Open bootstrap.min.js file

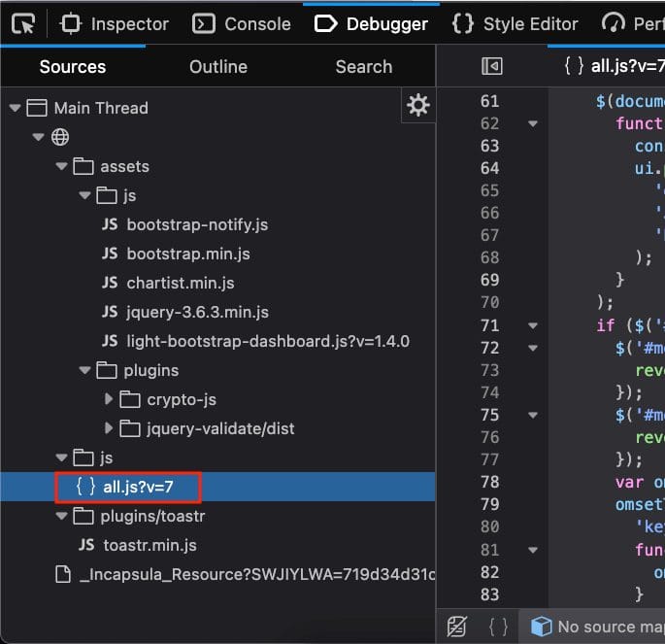point(188,254)
